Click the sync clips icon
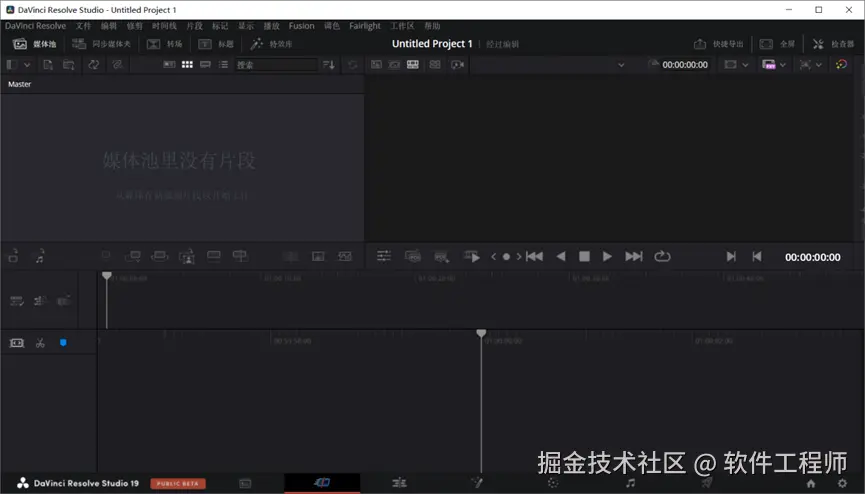This screenshot has width=865, height=494. 94,65
